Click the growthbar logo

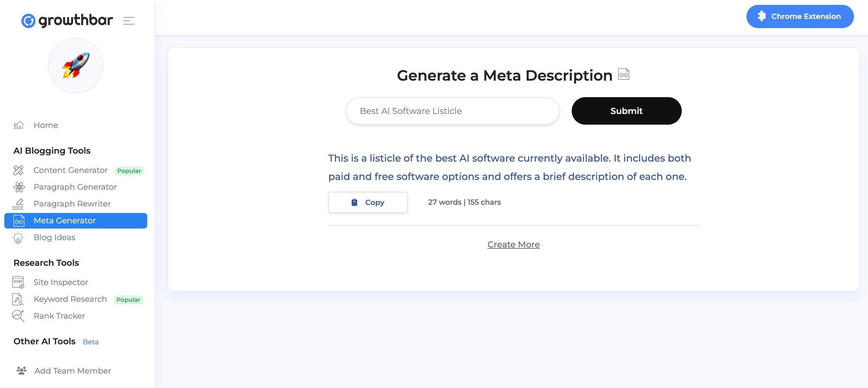tap(67, 20)
